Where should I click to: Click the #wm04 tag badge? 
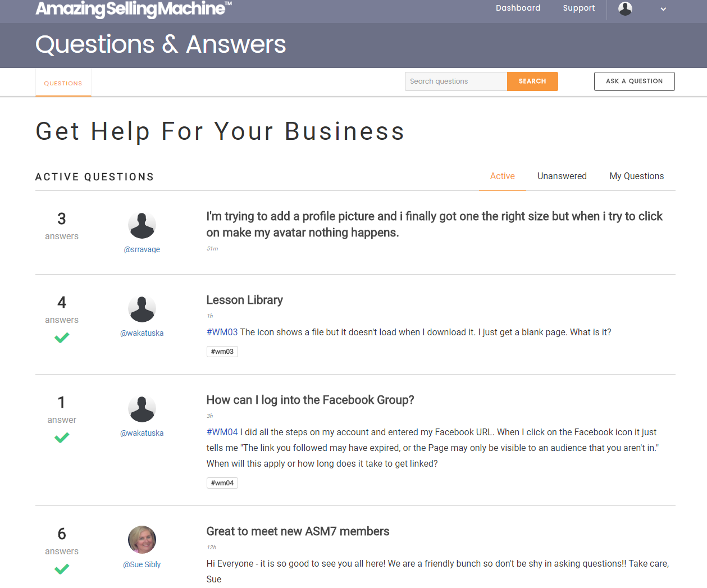[x=222, y=483]
